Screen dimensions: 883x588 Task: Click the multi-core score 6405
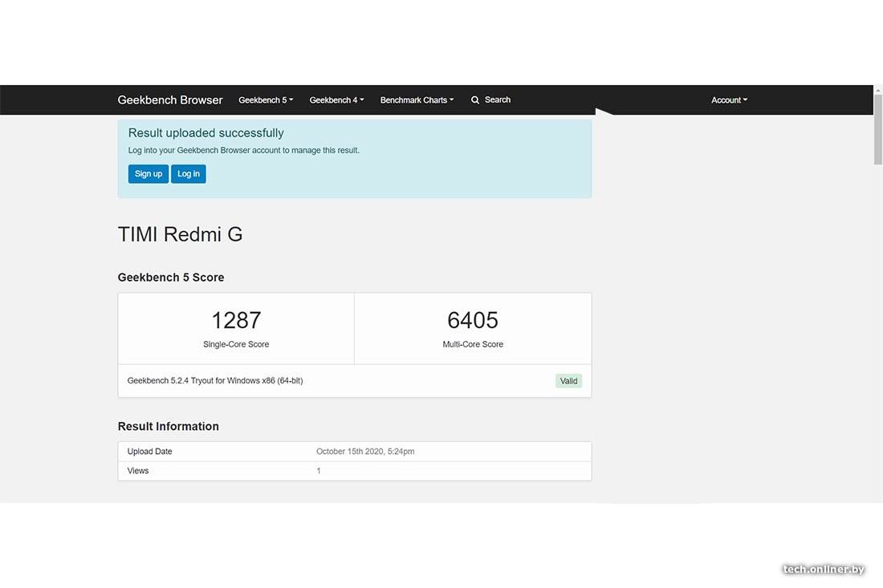click(x=473, y=320)
